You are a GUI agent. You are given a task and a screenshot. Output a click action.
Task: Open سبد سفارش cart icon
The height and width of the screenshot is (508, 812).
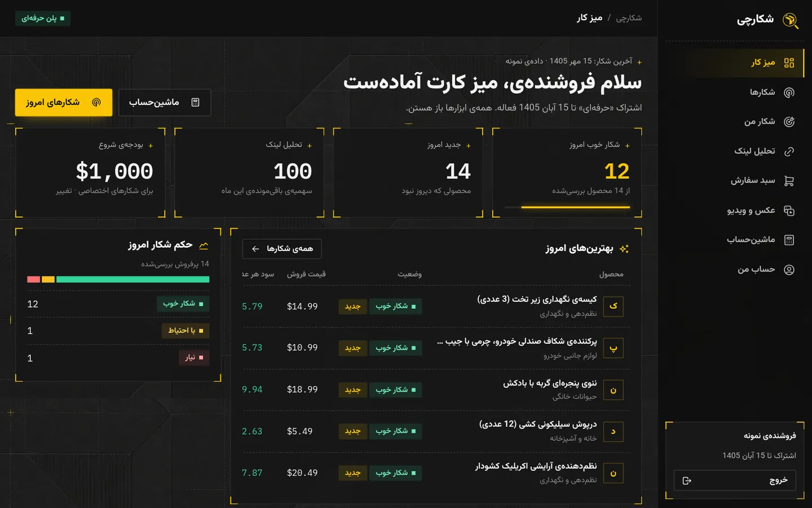click(x=789, y=181)
